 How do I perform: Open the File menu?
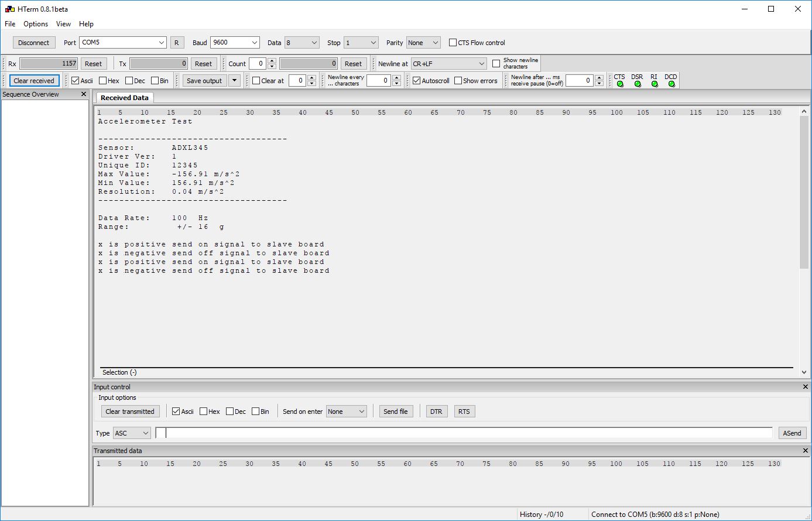click(10, 24)
